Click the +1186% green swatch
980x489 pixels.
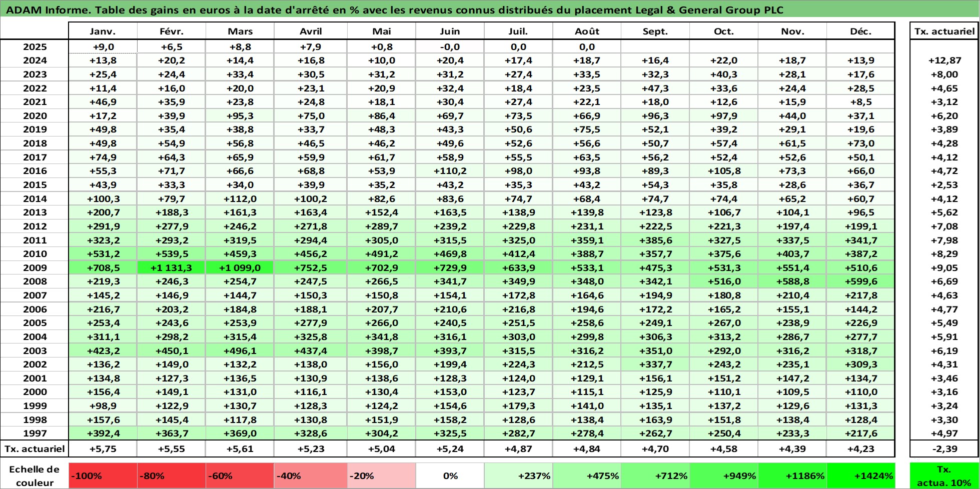pyautogui.click(x=792, y=475)
